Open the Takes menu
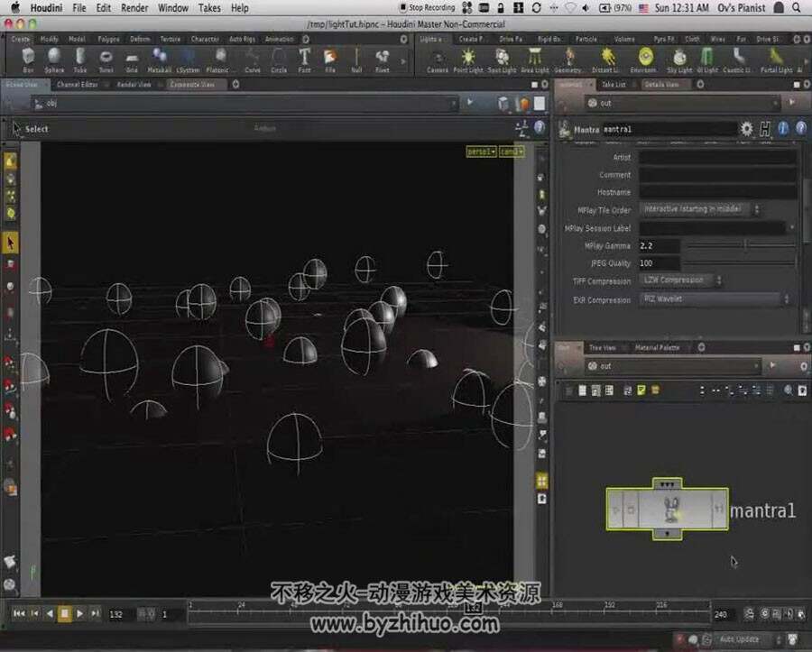The image size is (812, 652). (209, 8)
